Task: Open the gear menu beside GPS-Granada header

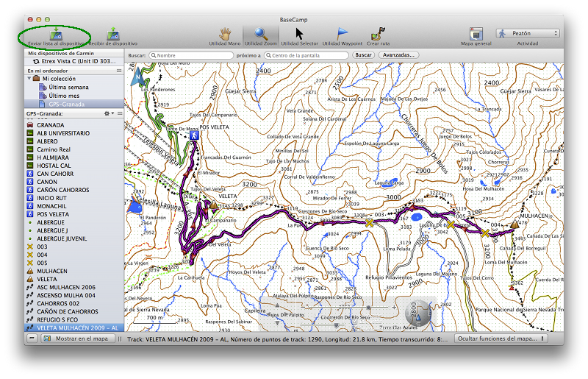Action: coord(108,113)
